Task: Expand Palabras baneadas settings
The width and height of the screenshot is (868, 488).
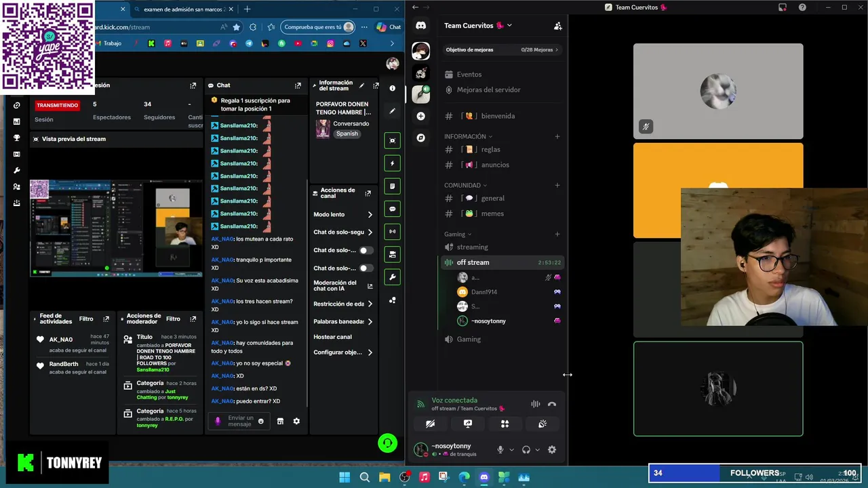Action: tap(343, 321)
